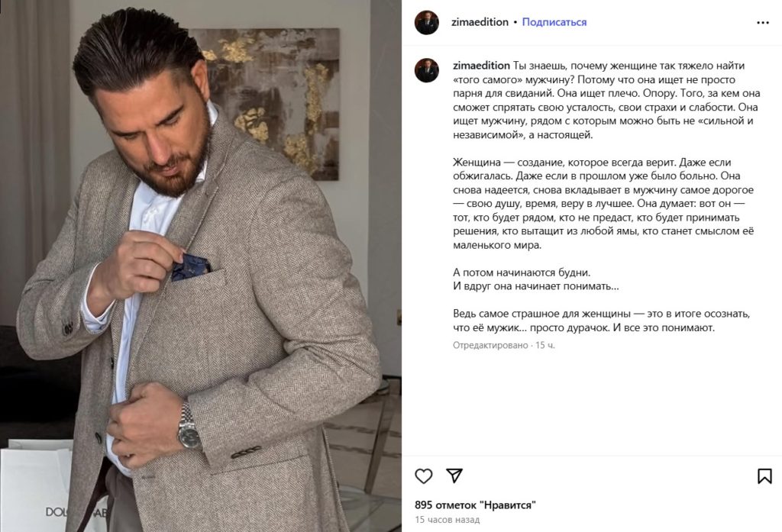Screen dimensions: 782x532
Task: Open zimaedition avatar beside the caption
Action: 426,70
